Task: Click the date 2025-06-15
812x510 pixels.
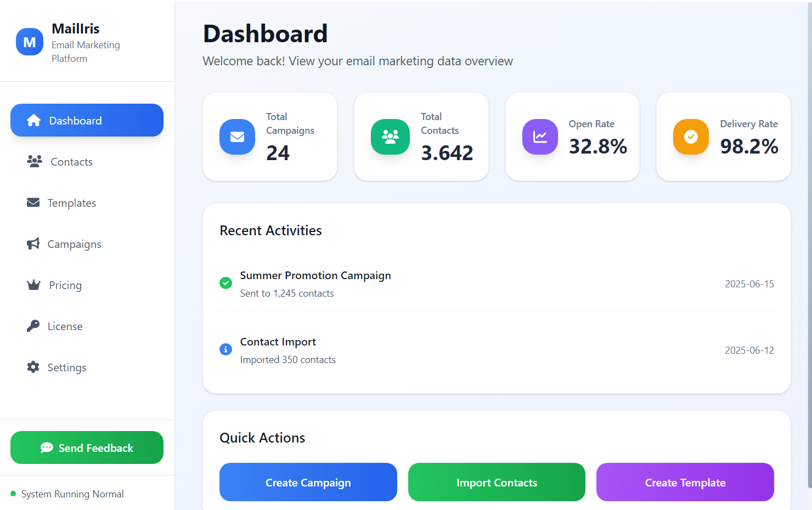Action: (749, 284)
